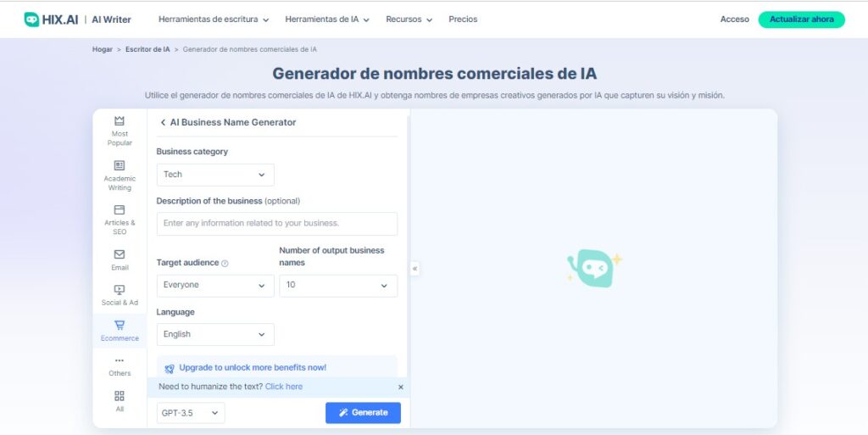Click Upgrade to unlock more benefits now

[x=253, y=367]
